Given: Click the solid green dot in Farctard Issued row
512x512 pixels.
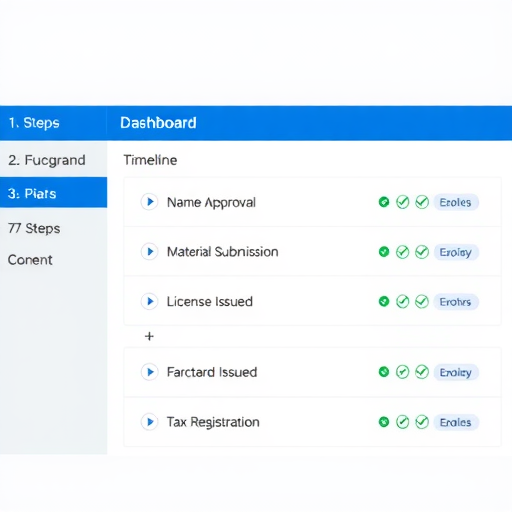Looking at the screenshot, I should [x=384, y=372].
